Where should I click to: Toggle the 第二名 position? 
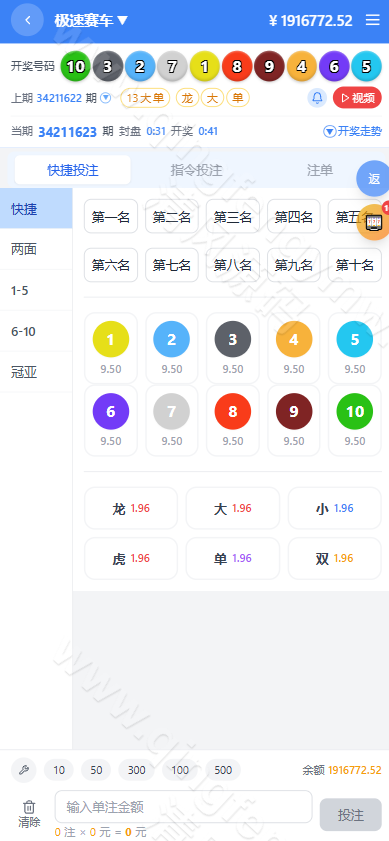172,217
